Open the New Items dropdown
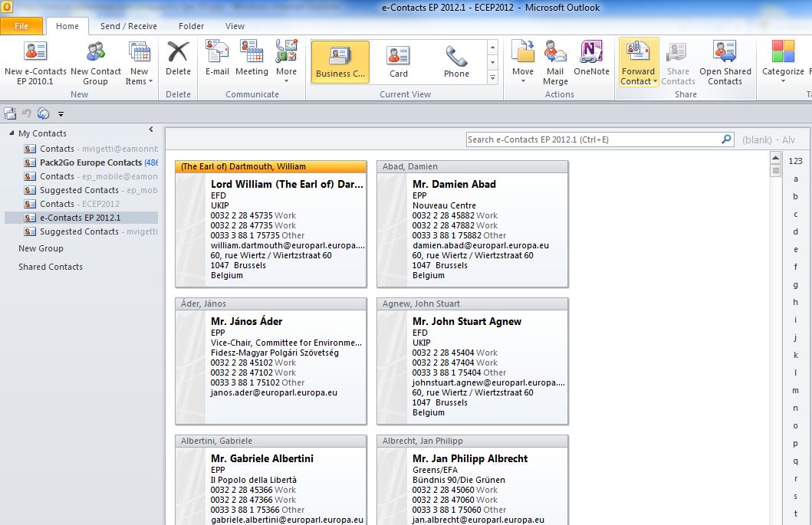This screenshot has height=525, width=812. click(139, 63)
